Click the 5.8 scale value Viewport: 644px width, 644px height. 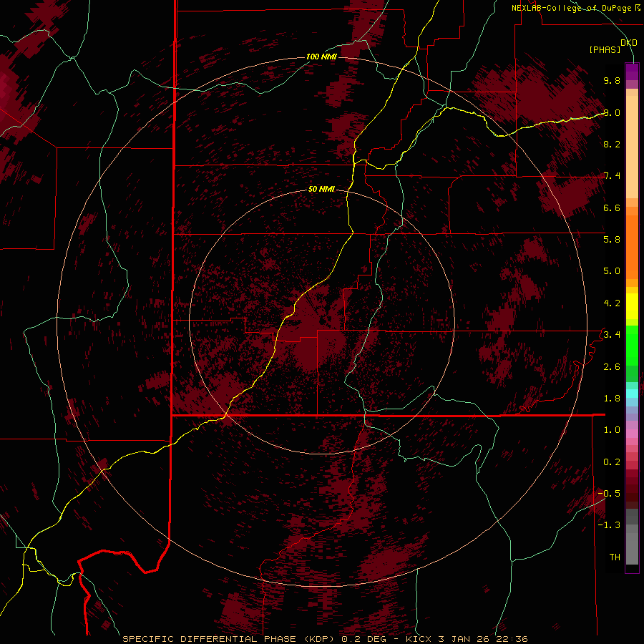click(612, 240)
